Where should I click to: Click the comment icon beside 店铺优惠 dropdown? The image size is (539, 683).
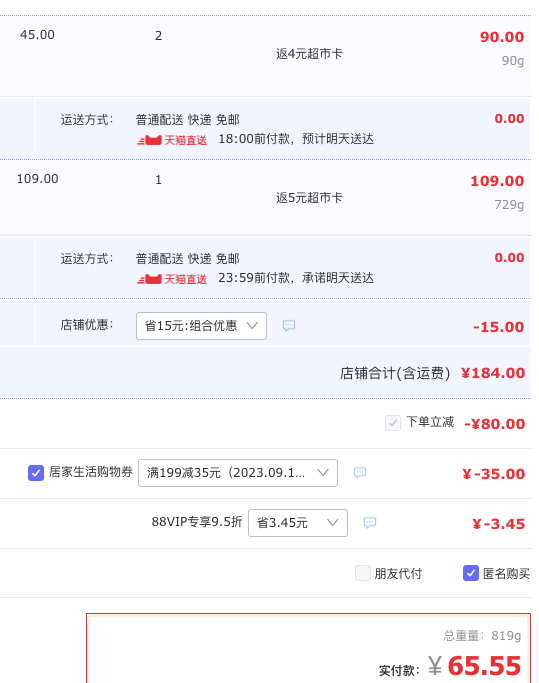tap(289, 325)
